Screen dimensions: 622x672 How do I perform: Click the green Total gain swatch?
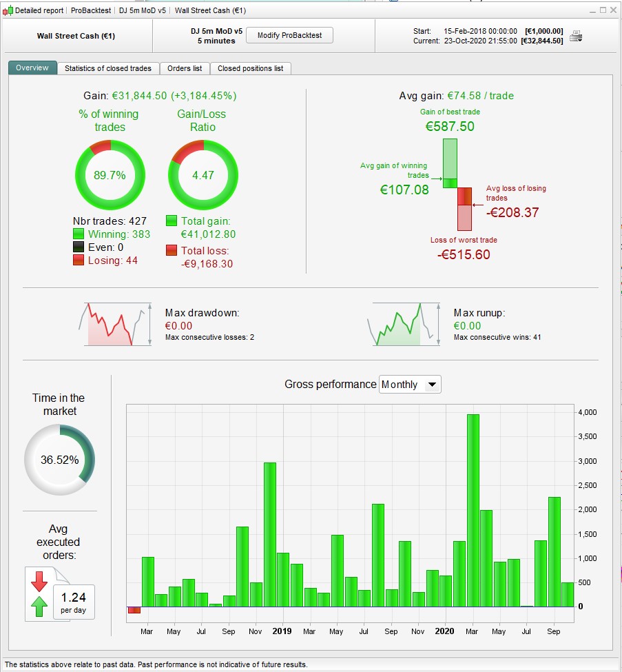(x=172, y=221)
